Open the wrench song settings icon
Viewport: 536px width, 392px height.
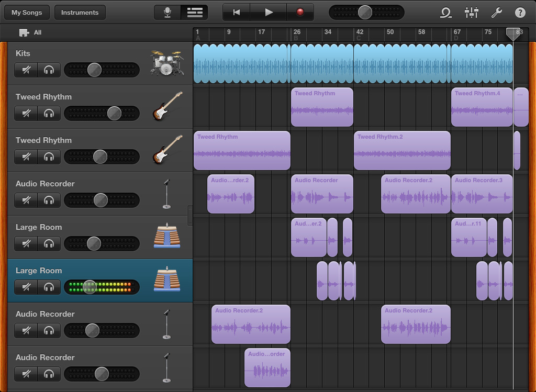[x=496, y=13]
